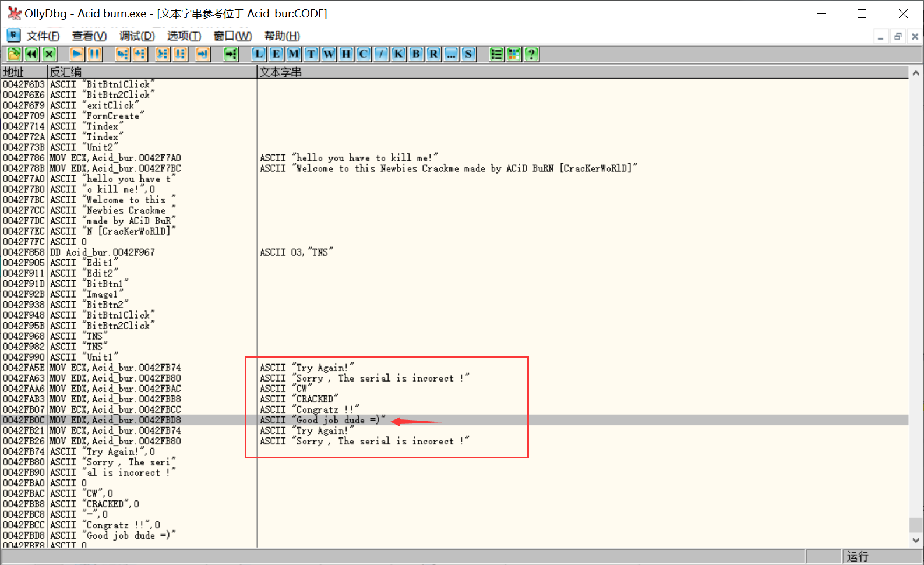This screenshot has width=924, height=565.
Task: Select the ASCII "FormCreate" row
Action: pyautogui.click(x=454, y=116)
